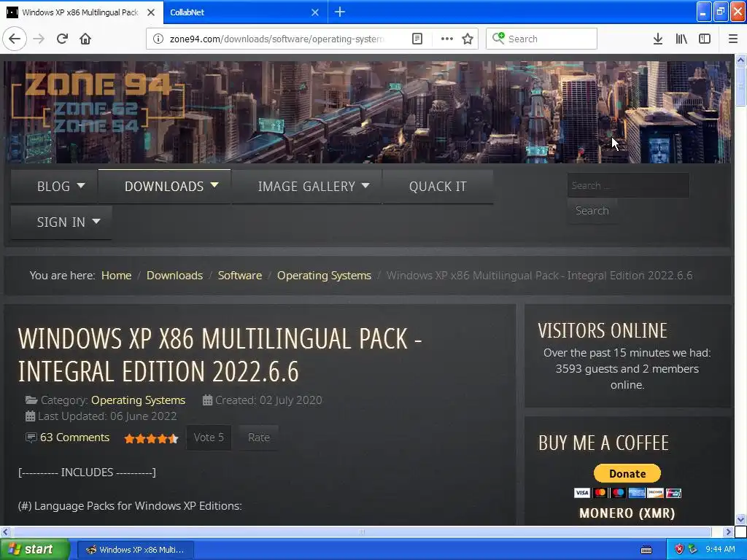Show site information icon in address bar
The height and width of the screenshot is (560, 747).
[158, 39]
